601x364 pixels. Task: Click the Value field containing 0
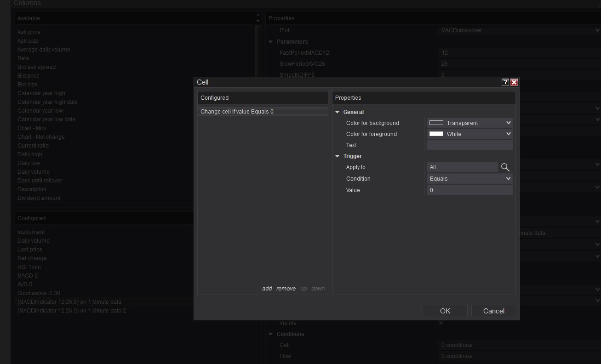[x=469, y=190]
